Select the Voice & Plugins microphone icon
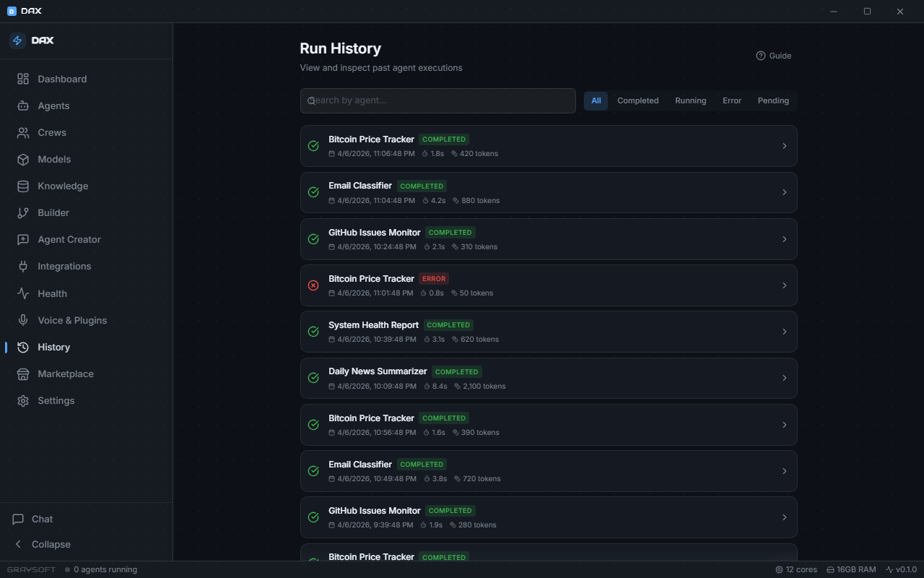This screenshot has height=578, width=924. pyautogui.click(x=23, y=320)
